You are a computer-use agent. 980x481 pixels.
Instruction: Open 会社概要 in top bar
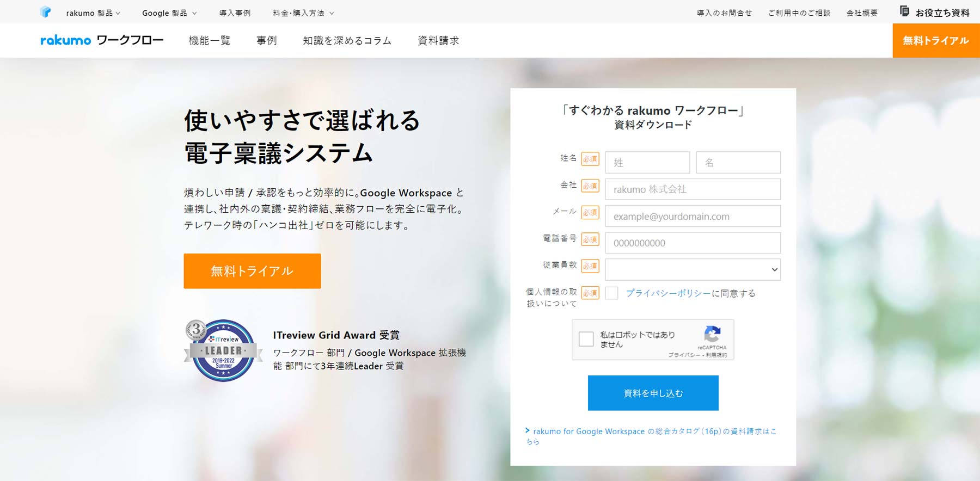(x=862, y=13)
